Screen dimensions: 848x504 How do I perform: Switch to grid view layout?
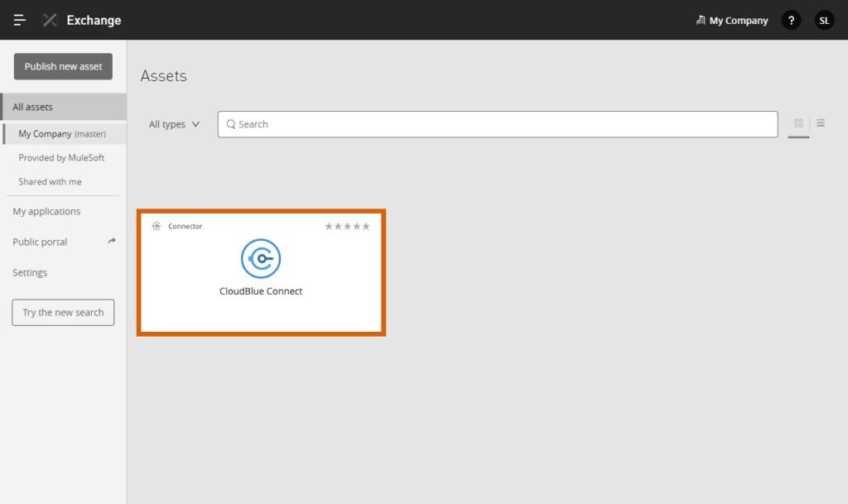[798, 123]
